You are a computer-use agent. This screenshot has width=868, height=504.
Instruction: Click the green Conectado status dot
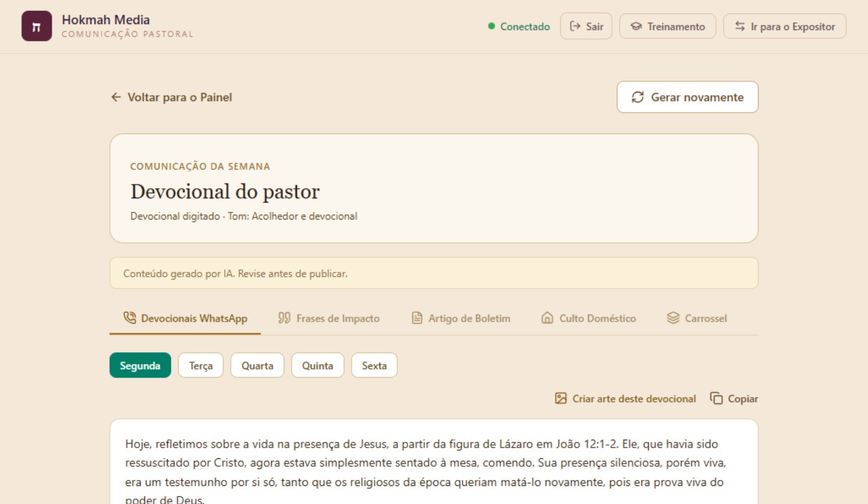(491, 26)
